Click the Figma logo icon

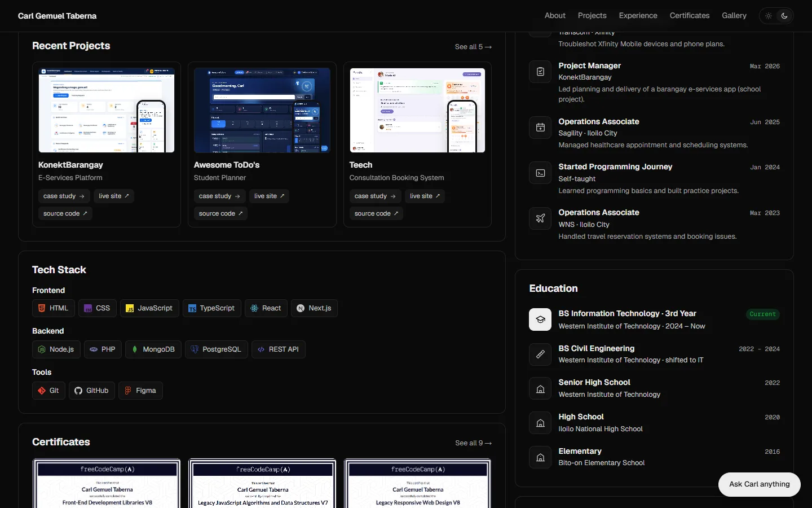tap(128, 391)
